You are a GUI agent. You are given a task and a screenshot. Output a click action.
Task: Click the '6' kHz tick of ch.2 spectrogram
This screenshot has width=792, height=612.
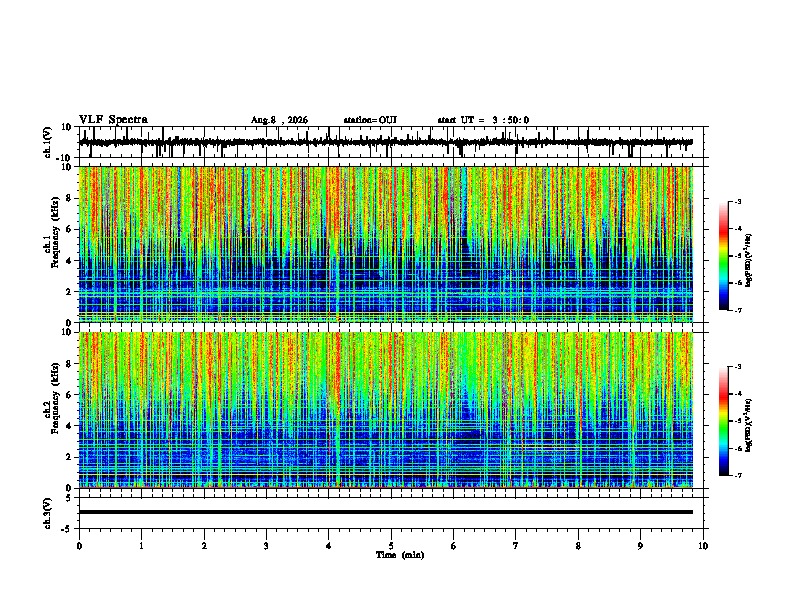click(71, 395)
